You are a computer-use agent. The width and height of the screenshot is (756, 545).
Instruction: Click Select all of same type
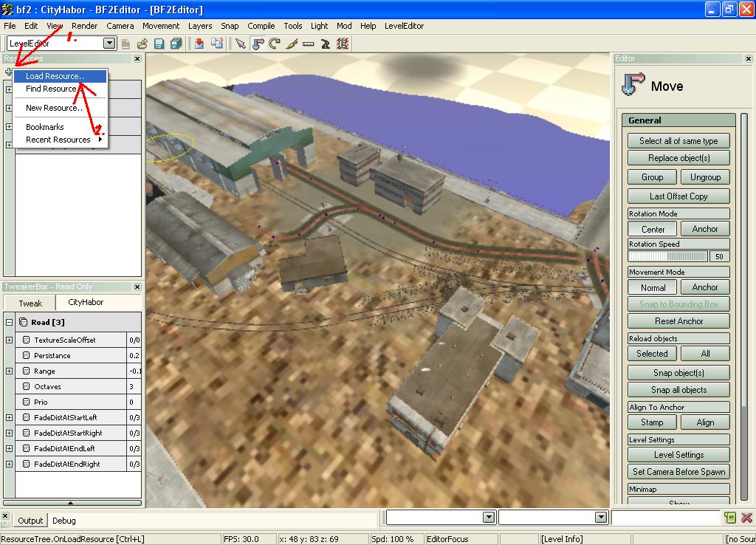(x=678, y=141)
